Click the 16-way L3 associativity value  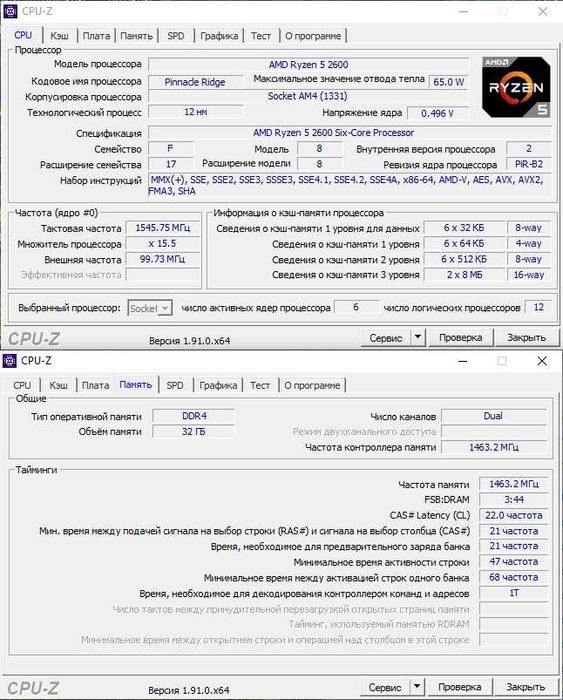tap(529, 275)
